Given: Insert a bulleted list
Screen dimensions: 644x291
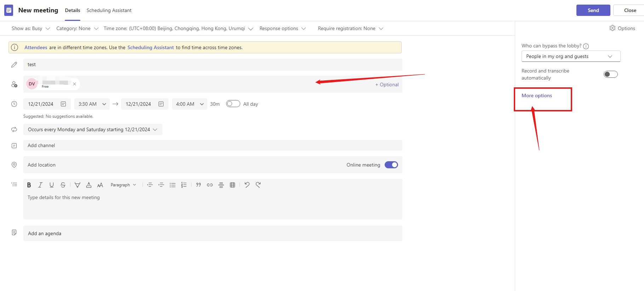Looking at the screenshot, I should pos(173,185).
